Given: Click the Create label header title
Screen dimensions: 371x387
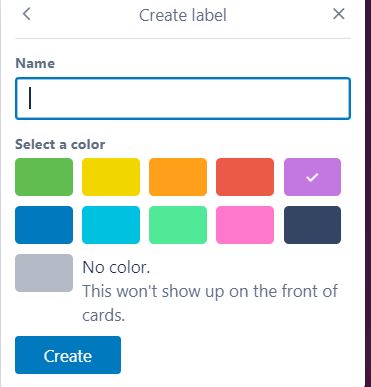Looking at the screenshot, I should click(183, 15).
